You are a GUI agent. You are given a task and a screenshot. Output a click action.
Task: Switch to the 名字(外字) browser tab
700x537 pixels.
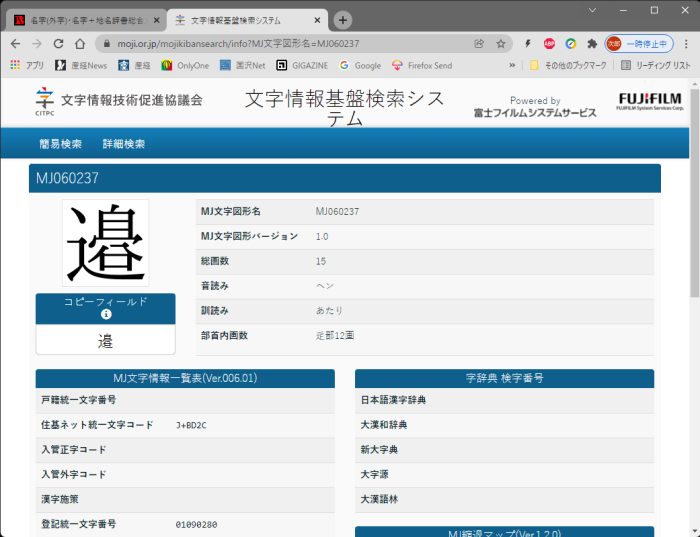click(84, 20)
